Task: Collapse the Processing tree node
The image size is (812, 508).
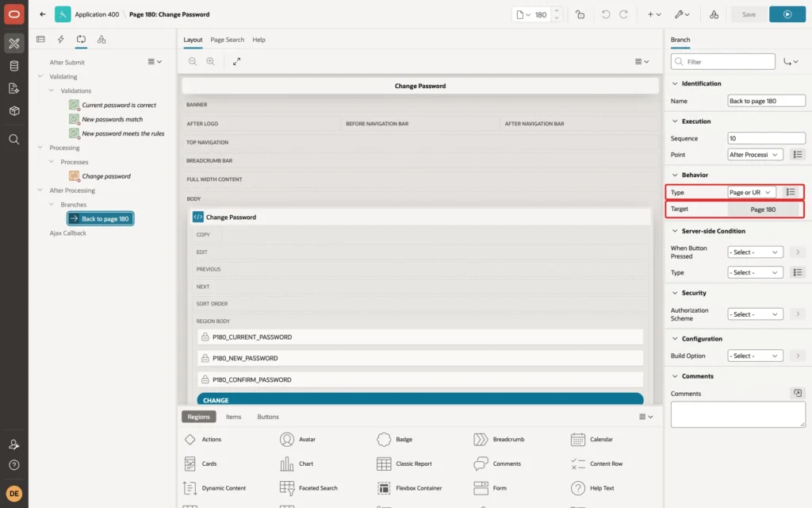Action: click(40, 147)
